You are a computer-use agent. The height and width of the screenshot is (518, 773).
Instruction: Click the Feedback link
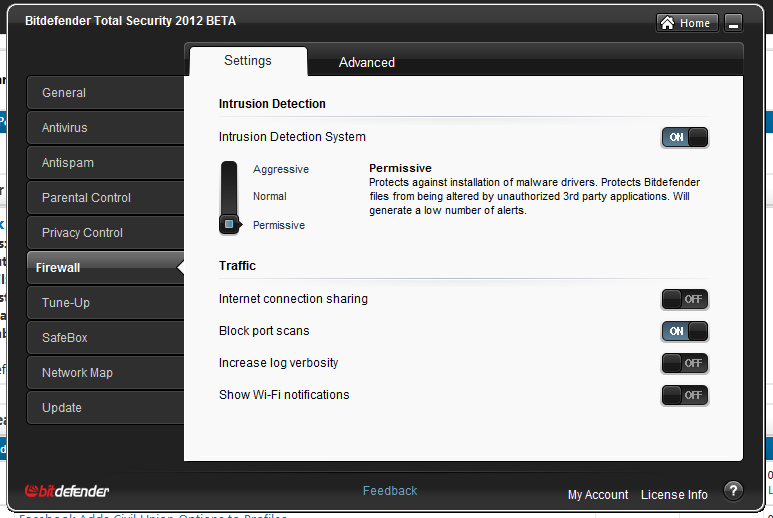click(x=390, y=491)
